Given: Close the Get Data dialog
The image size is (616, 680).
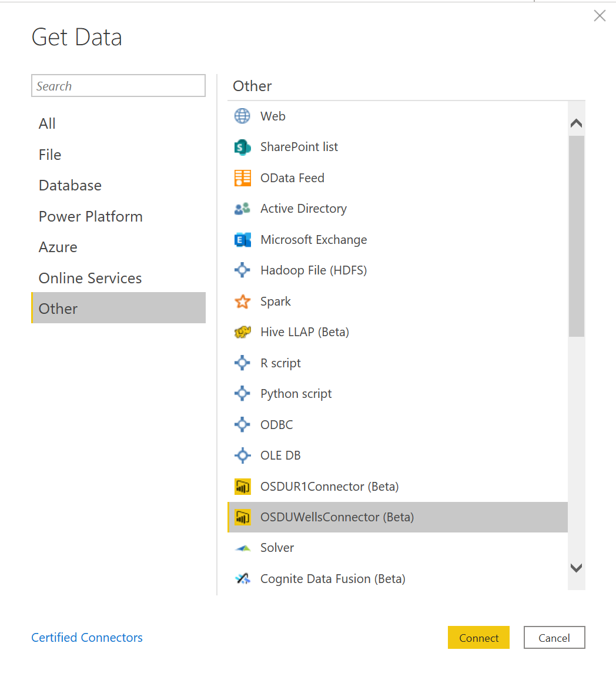Looking at the screenshot, I should point(600,16).
